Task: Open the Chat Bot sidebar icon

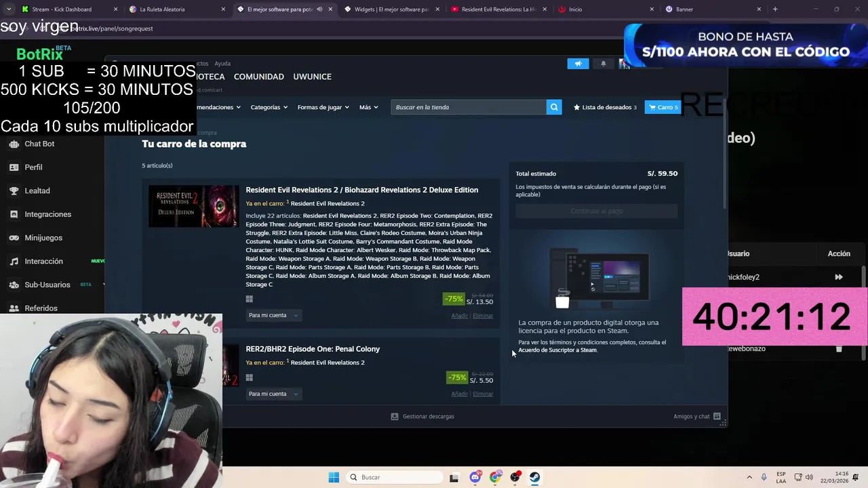Action: click(x=14, y=144)
